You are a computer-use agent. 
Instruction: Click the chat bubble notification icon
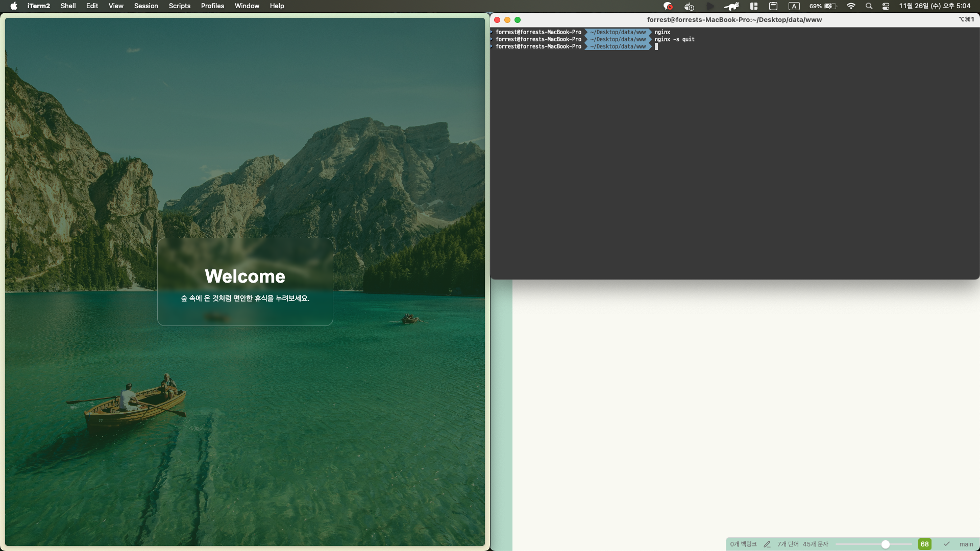tap(668, 6)
